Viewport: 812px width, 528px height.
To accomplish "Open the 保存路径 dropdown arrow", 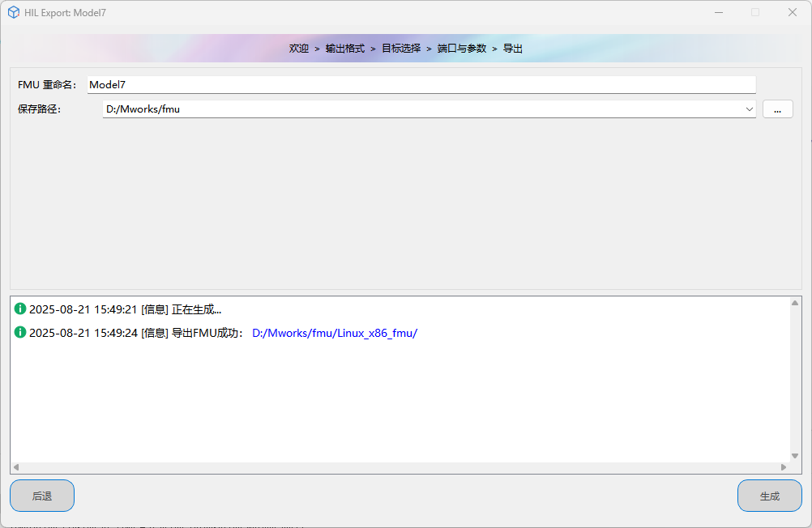I will pyautogui.click(x=749, y=109).
